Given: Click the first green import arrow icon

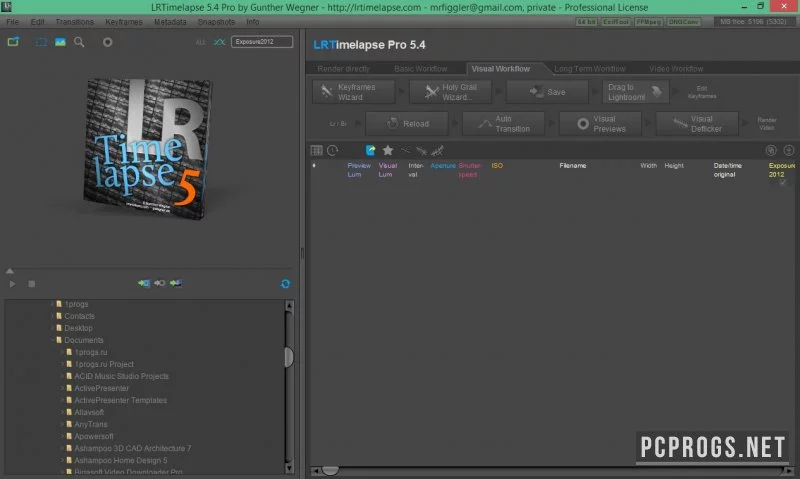Looking at the screenshot, I should [x=144, y=283].
